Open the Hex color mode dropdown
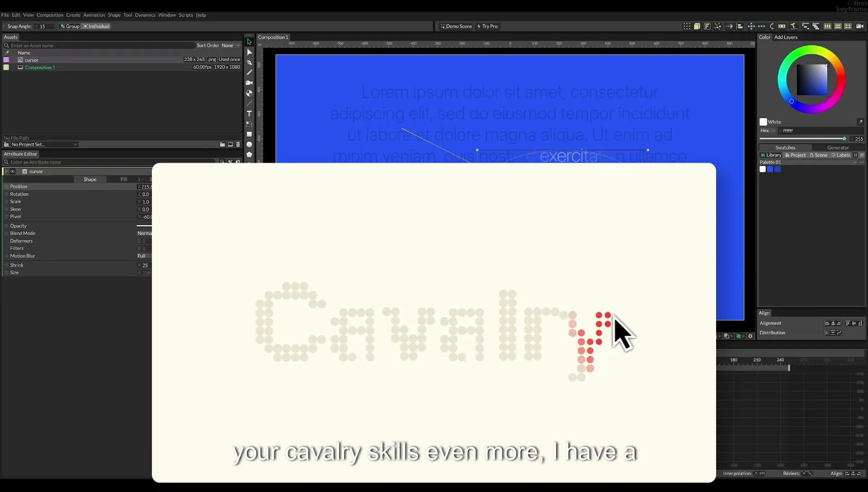The image size is (868, 492). pyautogui.click(x=768, y=131)
